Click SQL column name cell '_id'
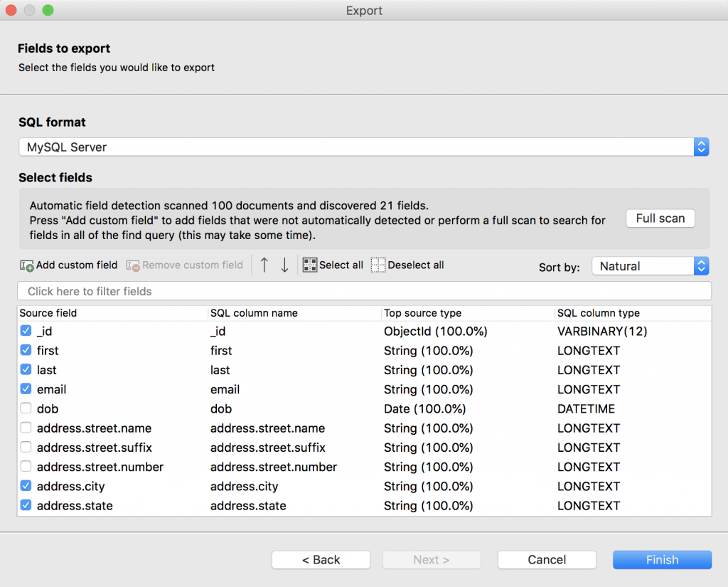The image size is (728, 587). pyautogui.click(x=218, y=331)
